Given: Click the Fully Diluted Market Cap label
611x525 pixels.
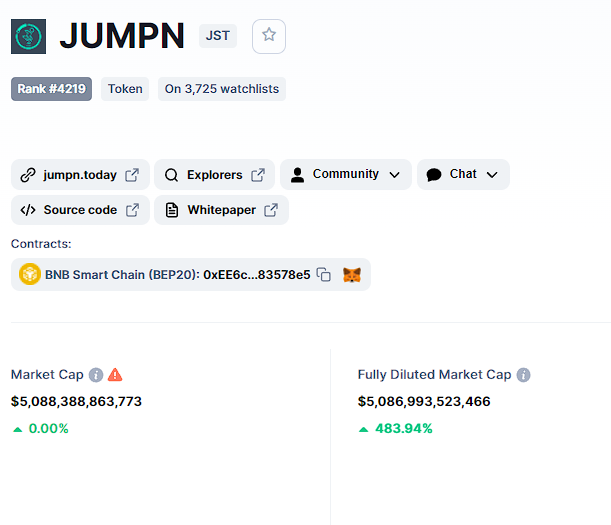Looking at the screenshot, I should point(434,375).
